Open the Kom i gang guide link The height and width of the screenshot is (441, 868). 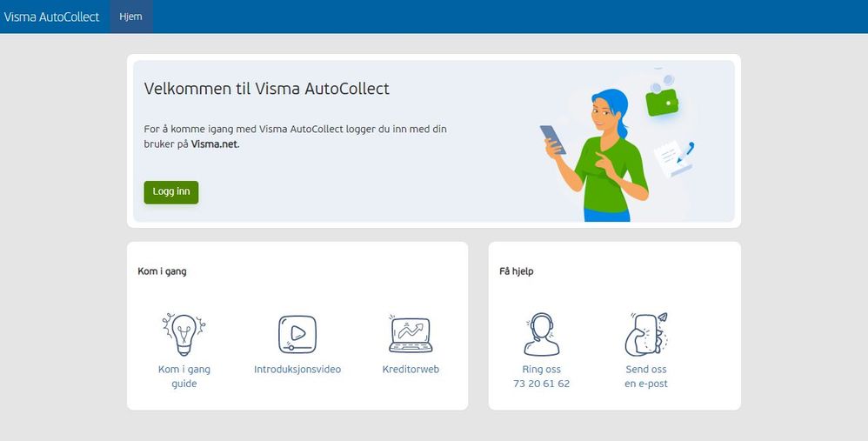tap(184, 377)
